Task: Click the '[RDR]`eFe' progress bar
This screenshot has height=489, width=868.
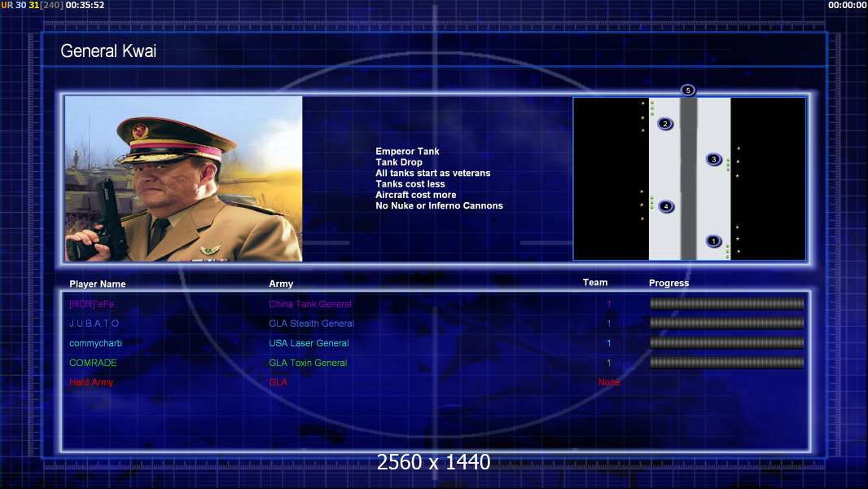Action: click(x=726, y=303)
